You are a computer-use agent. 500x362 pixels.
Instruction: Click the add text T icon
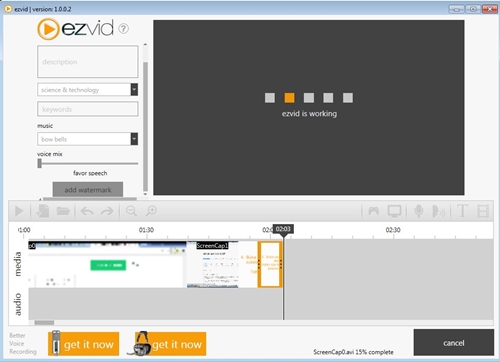tap(462, 211)
